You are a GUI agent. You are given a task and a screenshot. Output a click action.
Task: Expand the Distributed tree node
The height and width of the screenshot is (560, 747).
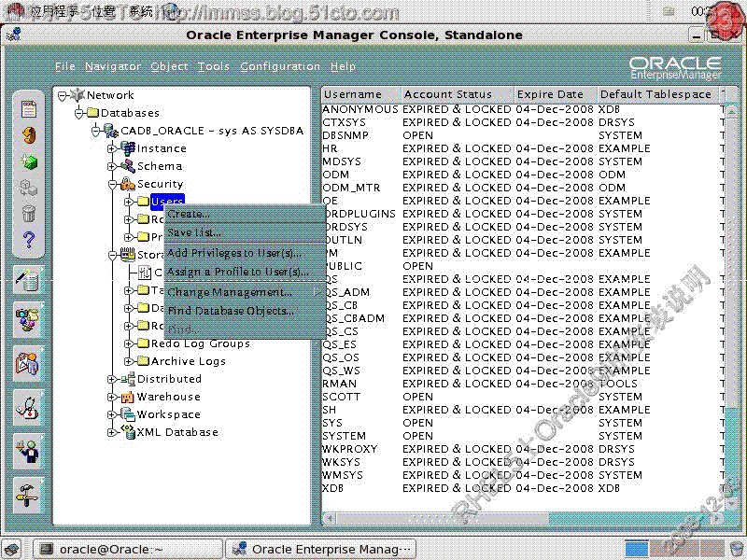click(x=111, y=380)
